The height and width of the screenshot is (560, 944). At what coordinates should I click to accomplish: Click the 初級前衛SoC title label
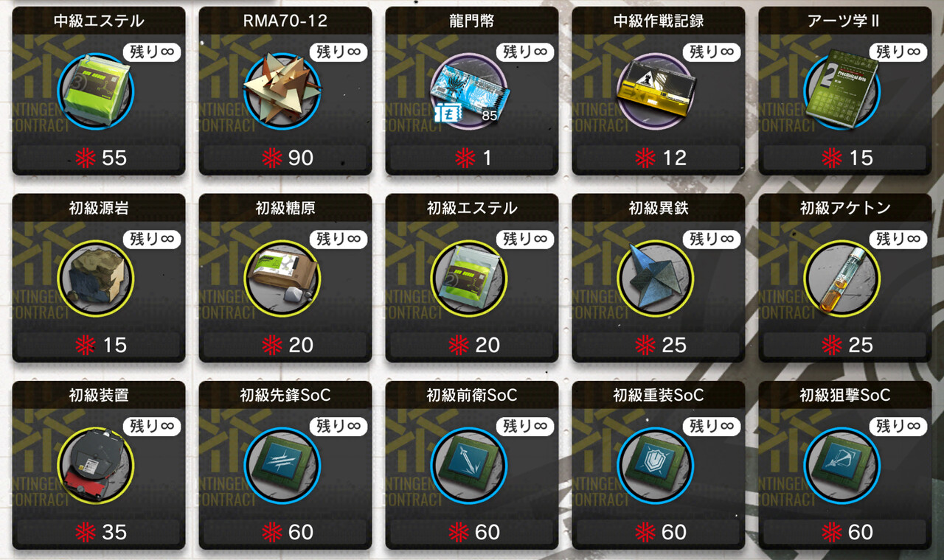pos(472,395)
